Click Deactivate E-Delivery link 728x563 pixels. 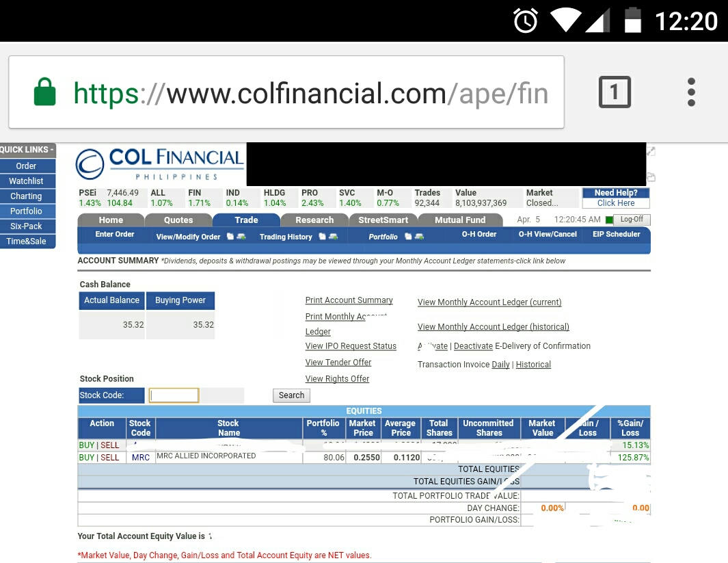pyautogui.click(x=473, y=345)
